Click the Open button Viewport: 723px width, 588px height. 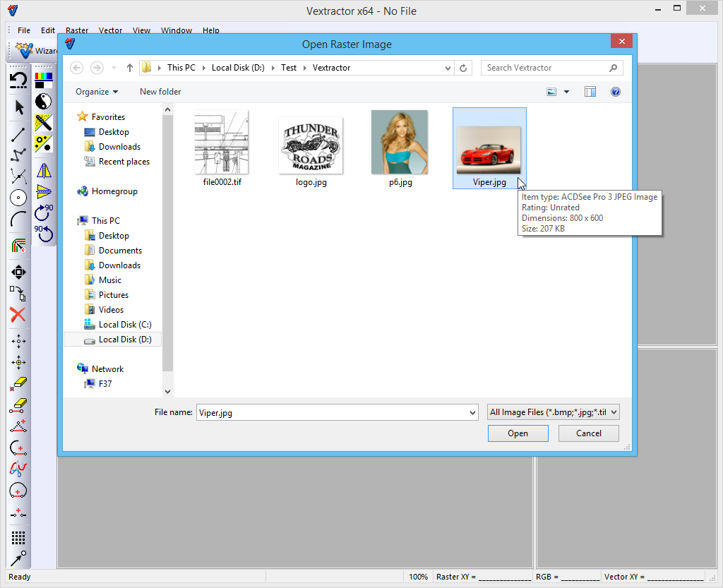click(518, 433)
